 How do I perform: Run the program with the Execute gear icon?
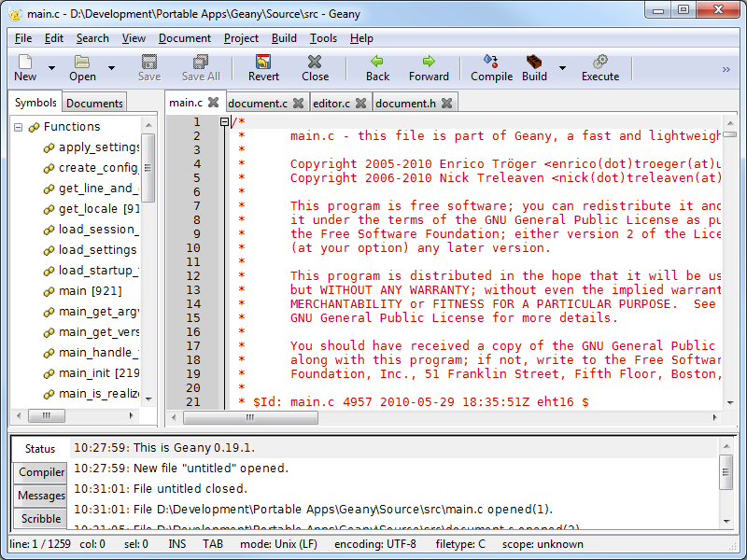[x=600, y=62]
